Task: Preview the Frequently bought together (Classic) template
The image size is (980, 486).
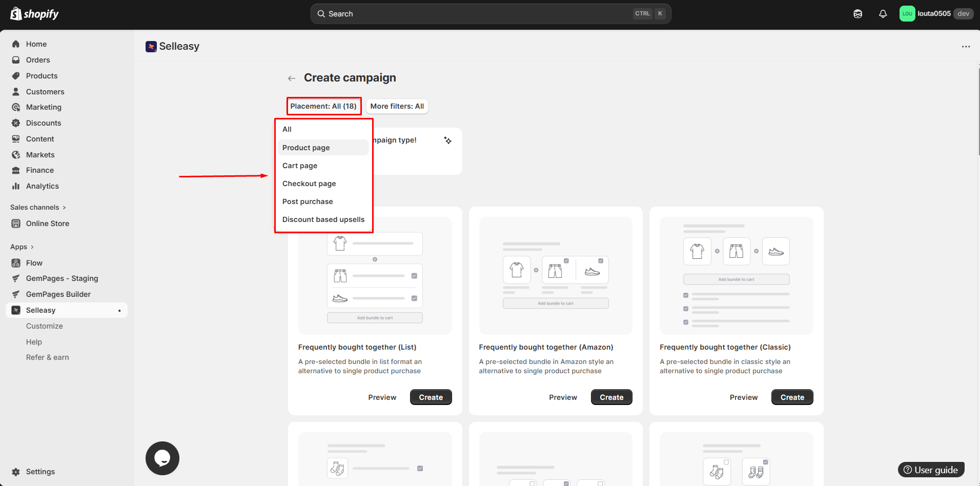Action: [x=743, y=397]
